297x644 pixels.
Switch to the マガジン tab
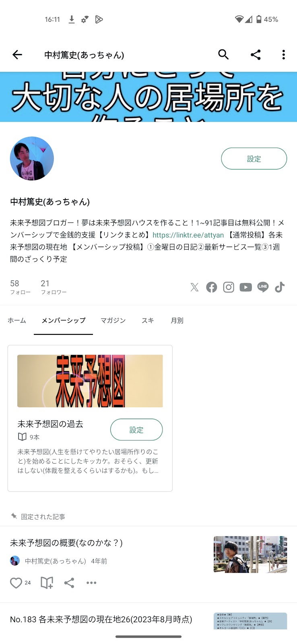coord(113,320)
